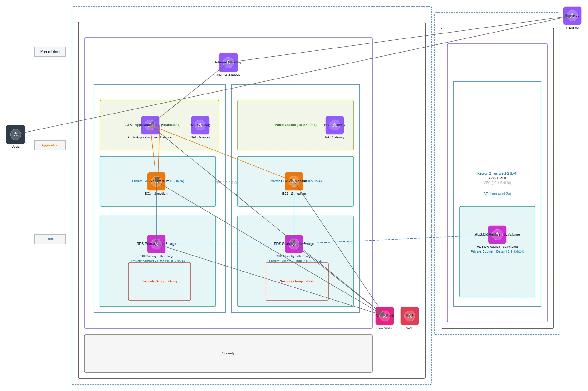Click EC2 t3.medium in subnet 10.0.2.0/24
This screenshot has height=391, width=588.
click(x=156, y=181)
